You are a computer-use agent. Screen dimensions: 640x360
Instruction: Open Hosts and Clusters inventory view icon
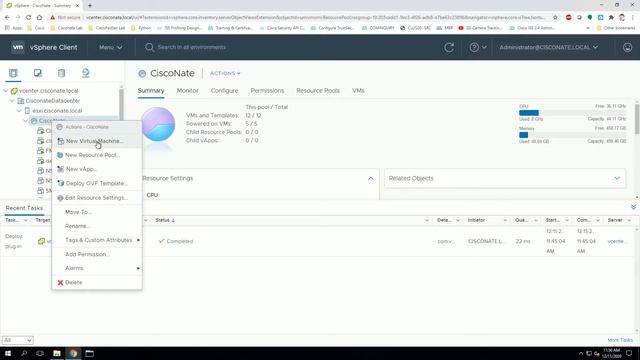coord(13,73)
